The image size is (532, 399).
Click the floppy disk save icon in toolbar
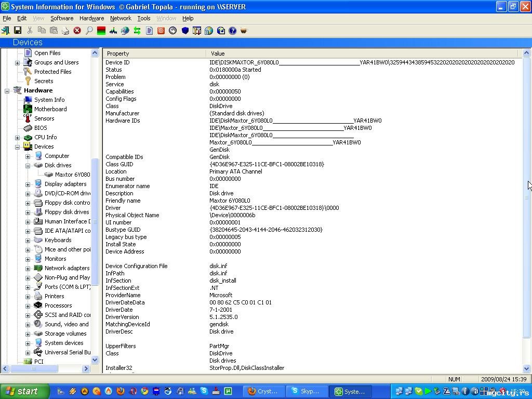pyautogui.click(x=18, y=31)
